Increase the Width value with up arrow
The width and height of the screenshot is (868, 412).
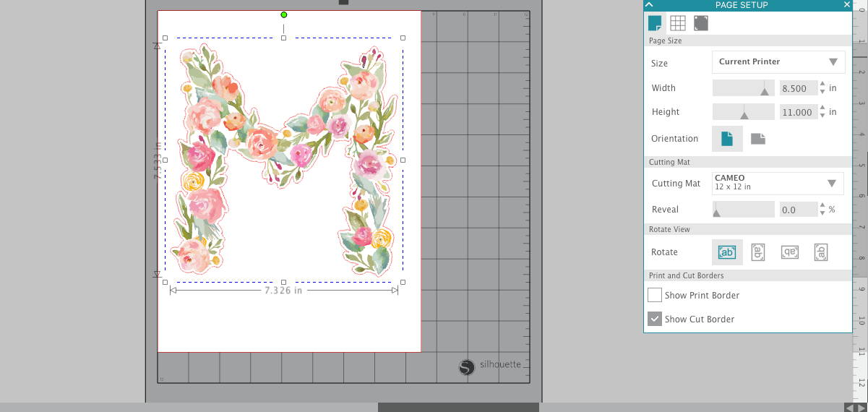point(822,85)
